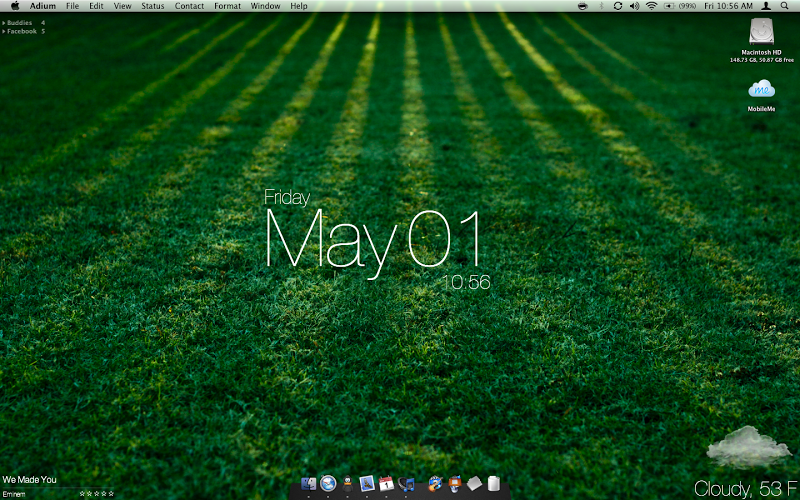Open the Trash in the Dock
The height and width of the screenshot is (500, 800).
pos(493,483)
